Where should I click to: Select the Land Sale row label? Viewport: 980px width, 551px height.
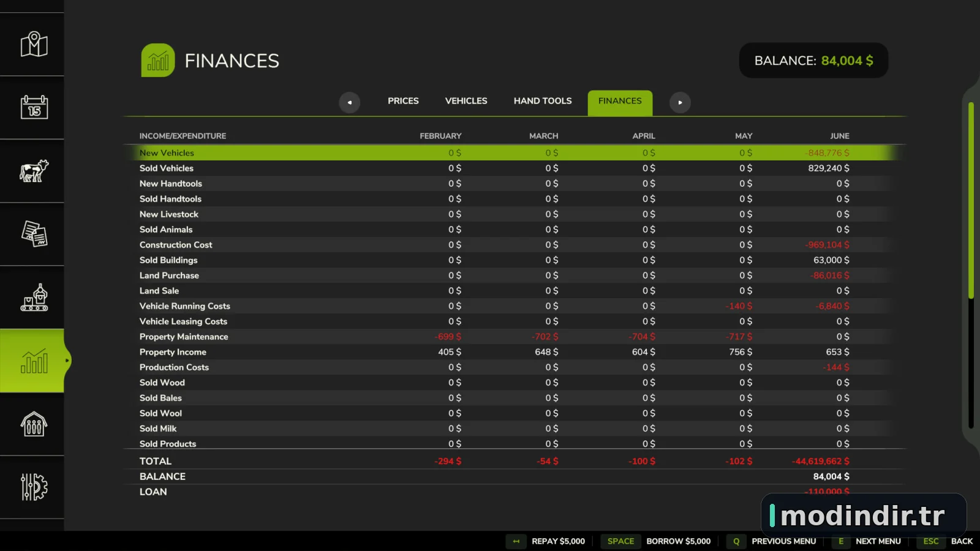point(159,291)
